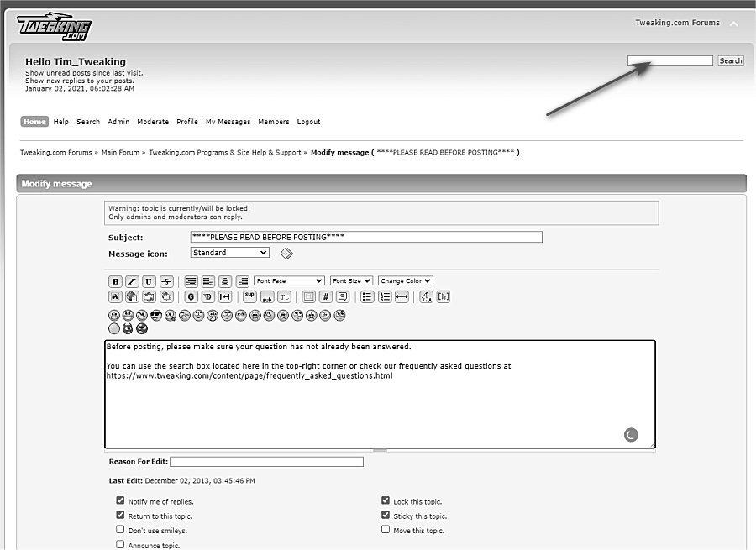The width and height of the screenshot is (756, 550).
Task: Toggle bold formatting in editor toolbar
Action: [115, 281]
